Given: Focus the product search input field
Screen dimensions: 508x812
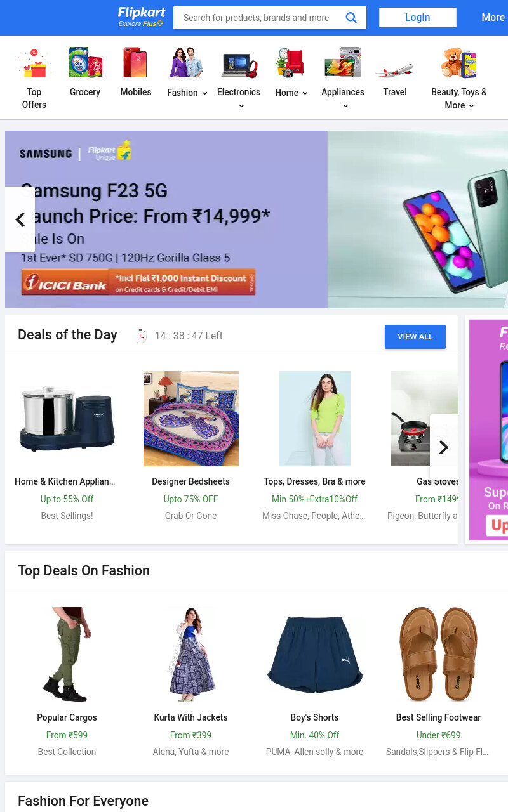Looking at the screenshot, I should click(x=257, y=18).
